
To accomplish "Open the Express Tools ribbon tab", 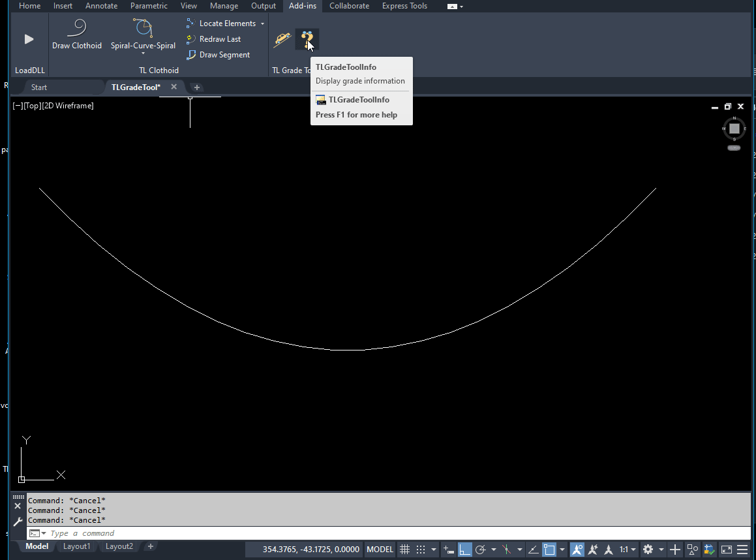I will (404, 6).
